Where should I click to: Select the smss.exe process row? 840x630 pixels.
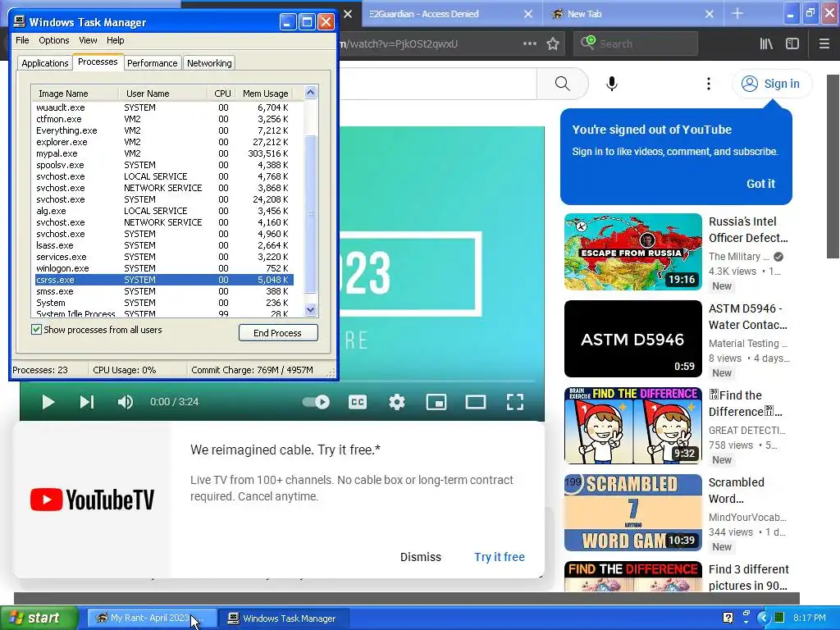pyautogui.click(x=164, y=291)
